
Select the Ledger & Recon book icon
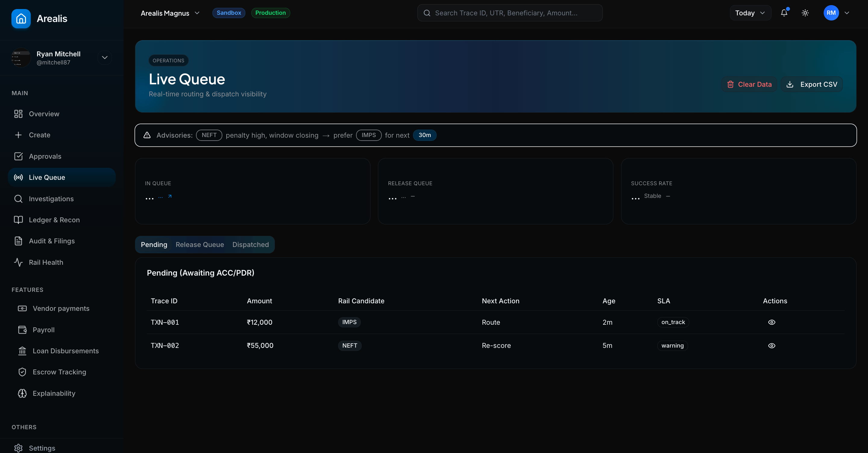(18, 220)
